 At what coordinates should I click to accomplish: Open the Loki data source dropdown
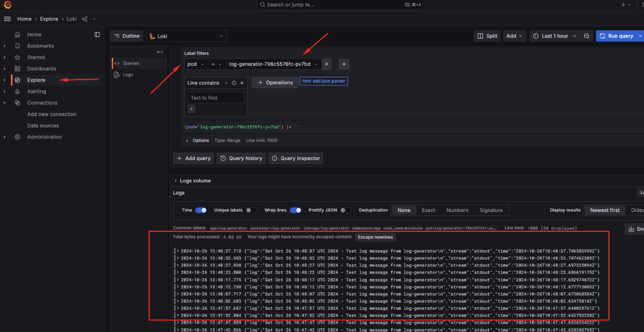coord(186,36)
